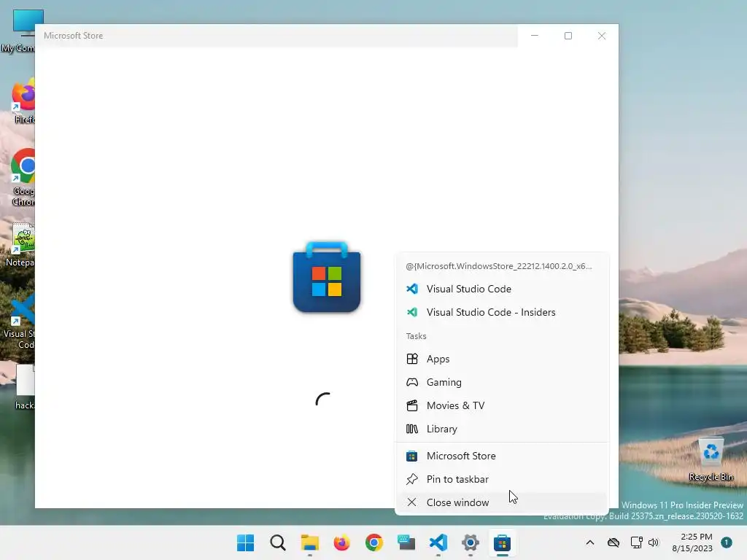Select Visual Studio Code - Insiders entry

coord(502,312)
